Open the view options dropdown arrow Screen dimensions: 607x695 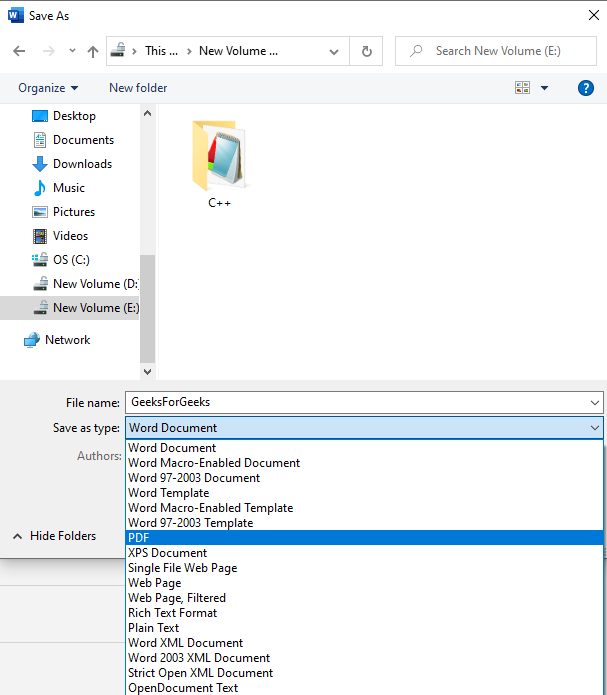[544, 88]
